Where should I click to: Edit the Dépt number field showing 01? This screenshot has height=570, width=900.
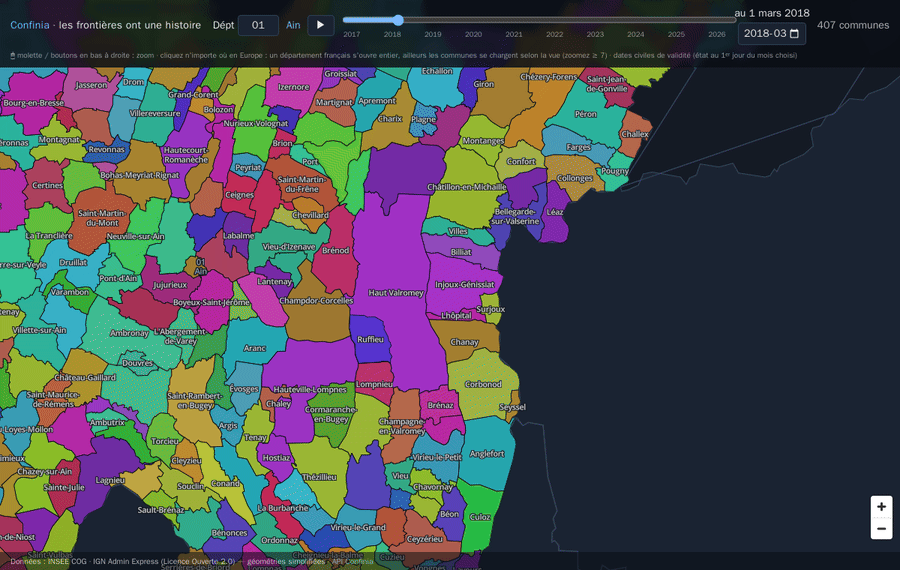258,25
